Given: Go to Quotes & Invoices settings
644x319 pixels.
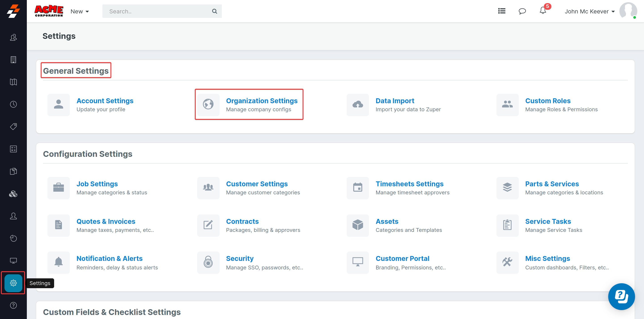Looking at the screenshot, I should (106, 221).
